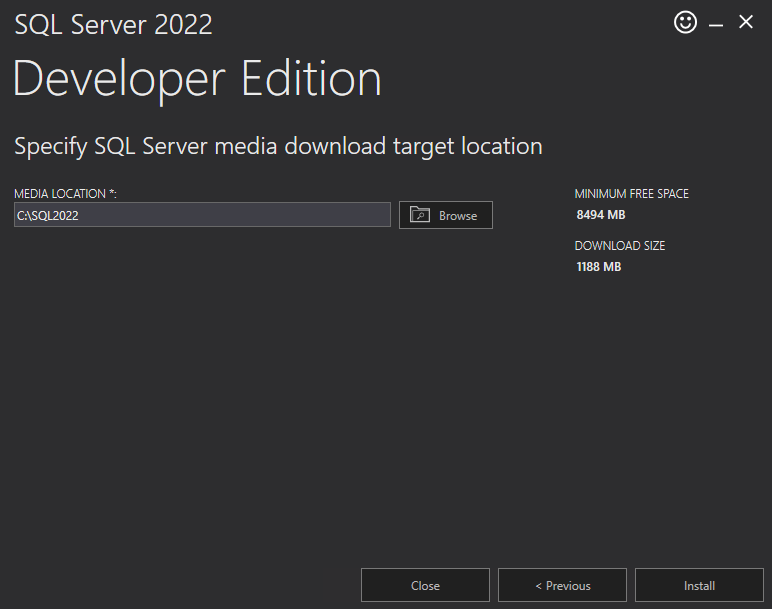Click the MEDIA LOCATION label
Image resolution: width=772 pixels, height=609 pixels.
[x=65, y=194]
